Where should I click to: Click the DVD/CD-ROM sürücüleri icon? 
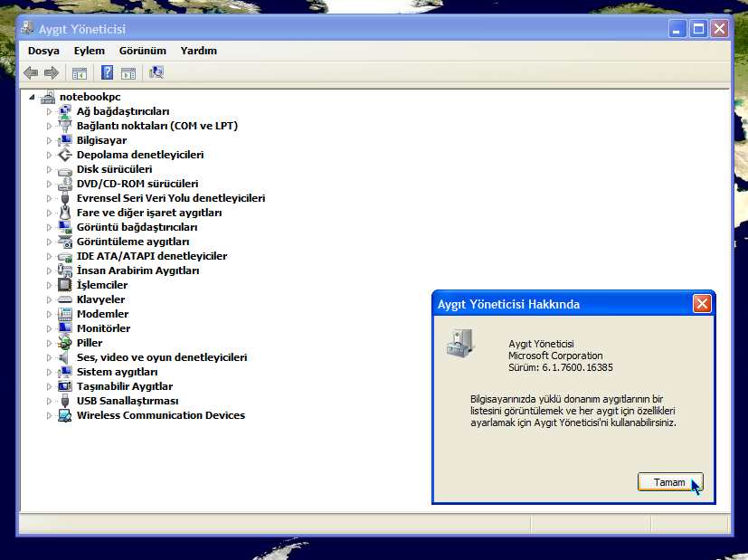tap(65, 185)
